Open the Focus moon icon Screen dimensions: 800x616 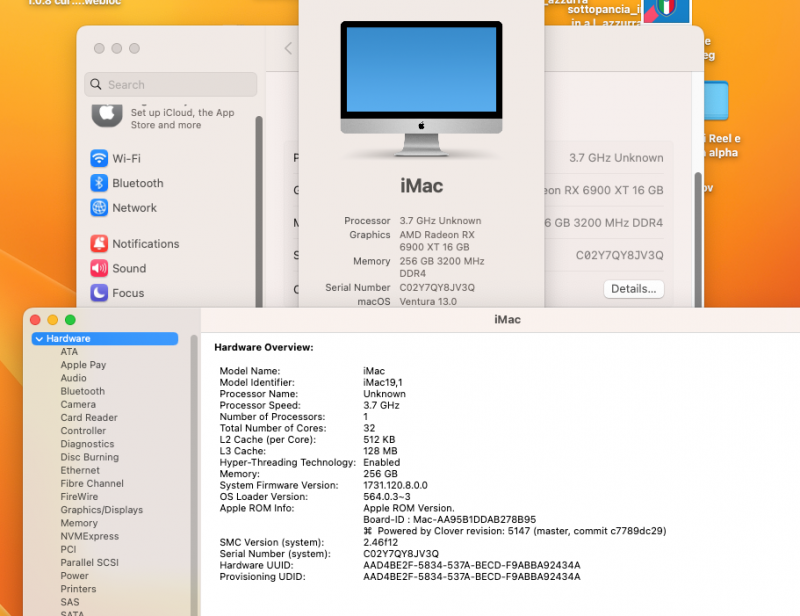99,293
